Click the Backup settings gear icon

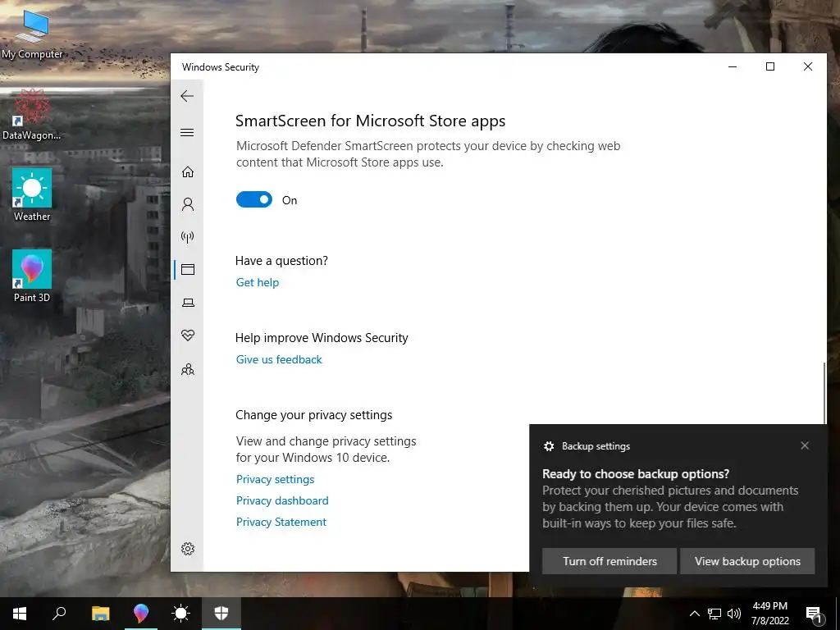pos(549,446)
